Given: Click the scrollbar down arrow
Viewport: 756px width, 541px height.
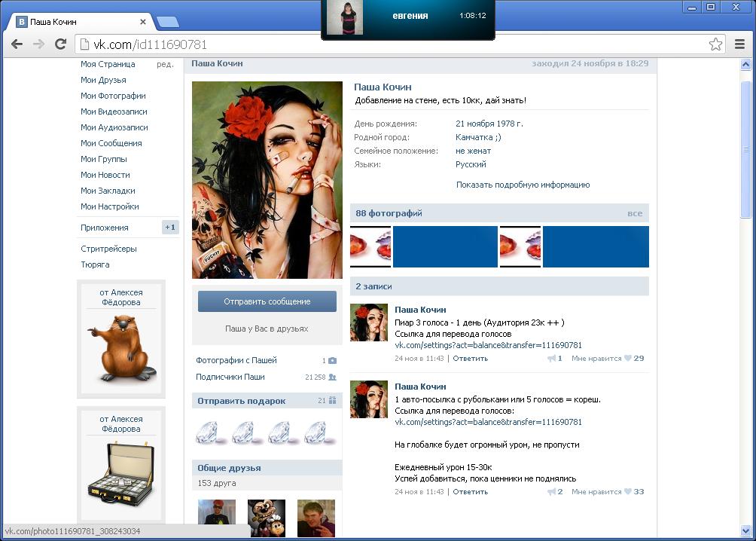Looking at the screenshot, I should 746,531.
